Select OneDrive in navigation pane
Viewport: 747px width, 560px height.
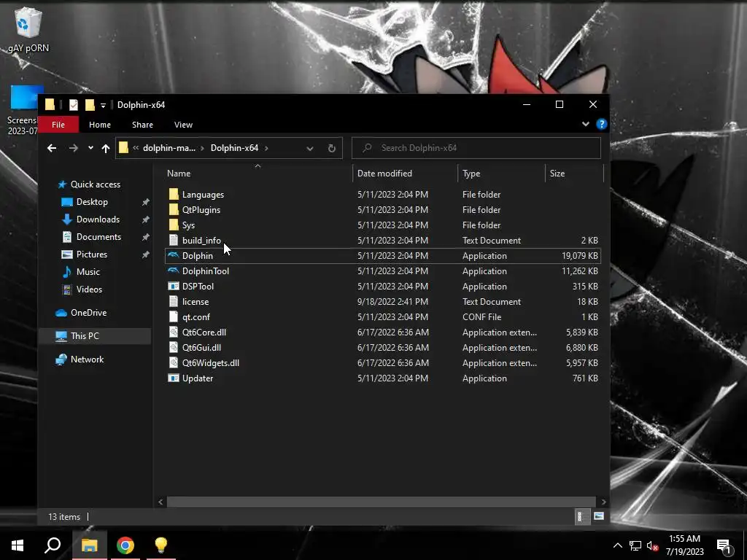[x=88, y=313]
